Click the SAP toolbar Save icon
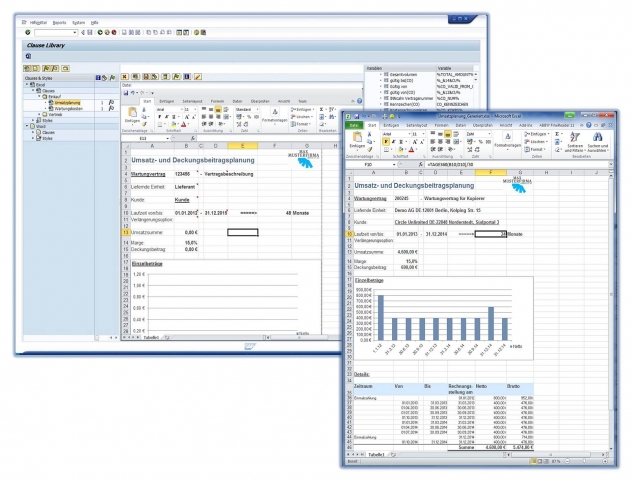 (x=88, y=32)
